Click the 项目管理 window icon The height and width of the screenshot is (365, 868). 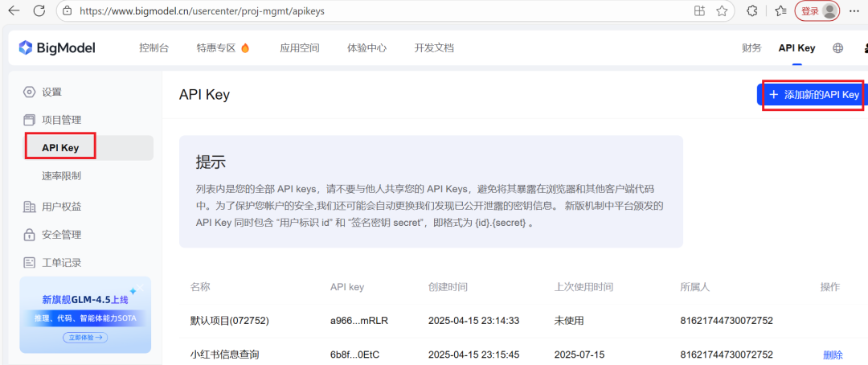pos(29,120)
